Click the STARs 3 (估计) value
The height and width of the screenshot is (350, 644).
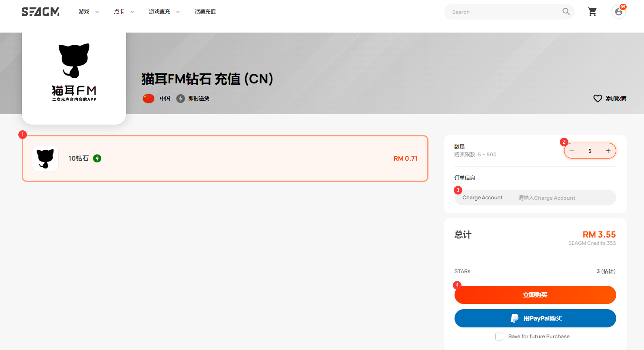(606, 271)
